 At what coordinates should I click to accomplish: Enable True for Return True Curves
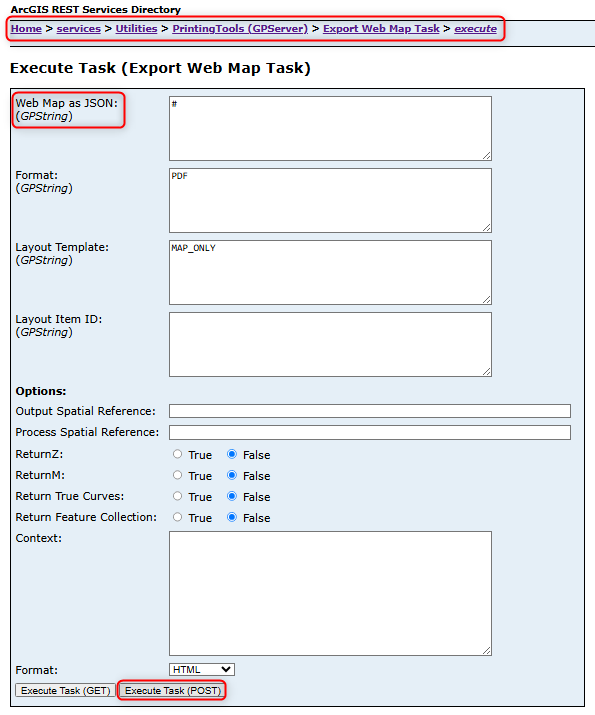pyautogui.click(x=177, y=496)
